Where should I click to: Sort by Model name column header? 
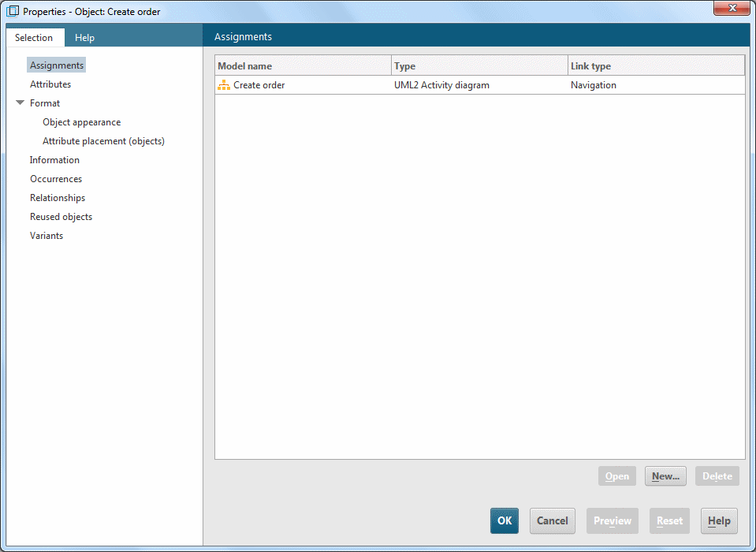click(303, 65)
